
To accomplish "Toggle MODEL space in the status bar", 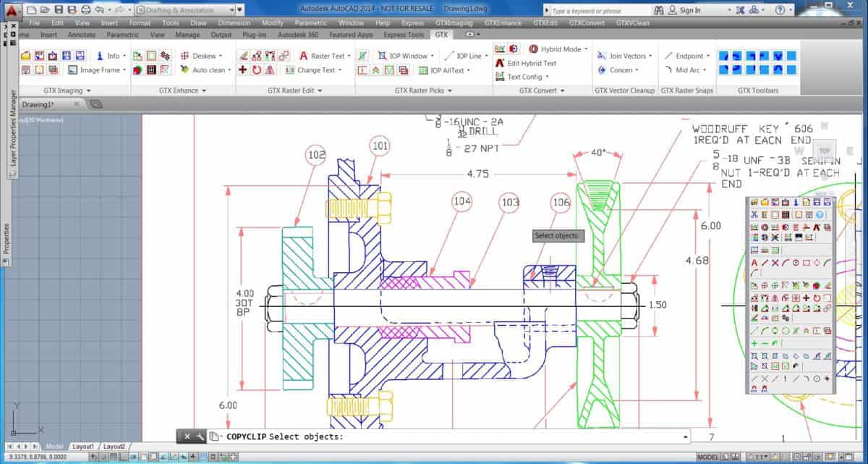I will click(706, 456).
